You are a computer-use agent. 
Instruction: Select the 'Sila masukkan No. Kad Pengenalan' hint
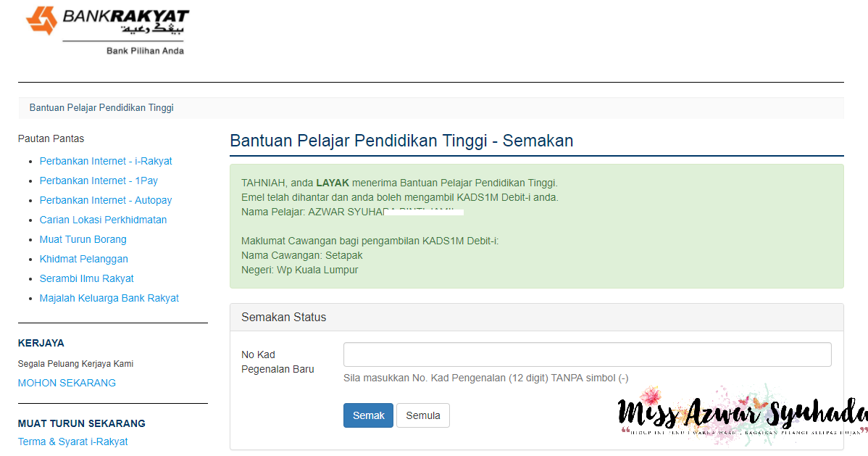pos(485,378)
